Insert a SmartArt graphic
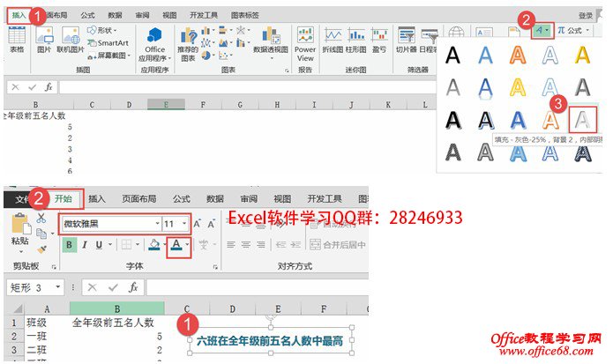 point(108,43)
